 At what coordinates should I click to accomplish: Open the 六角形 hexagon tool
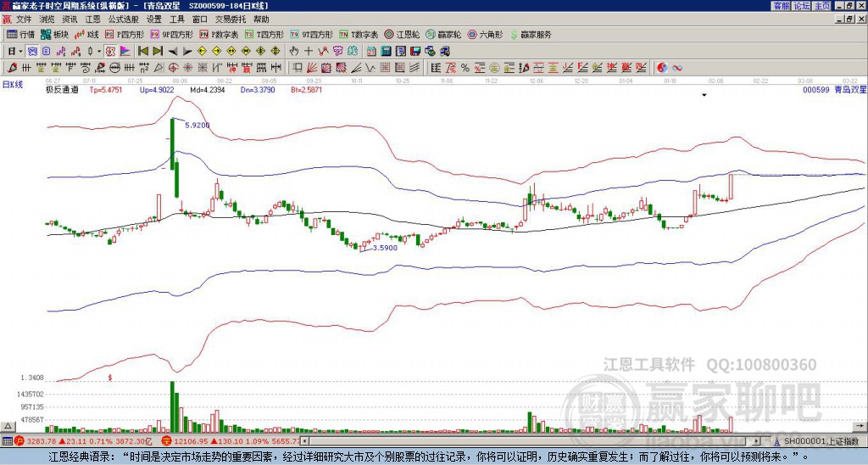point(485,34)
